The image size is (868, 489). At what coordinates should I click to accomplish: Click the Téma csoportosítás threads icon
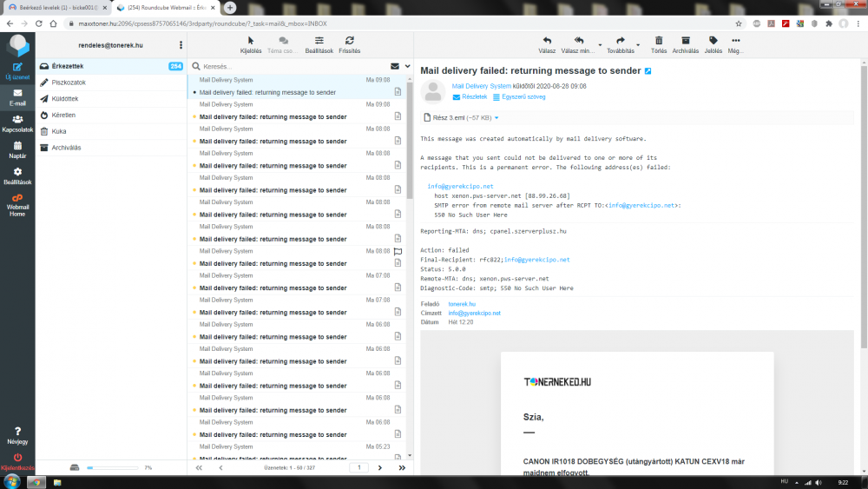click(283, 45)
